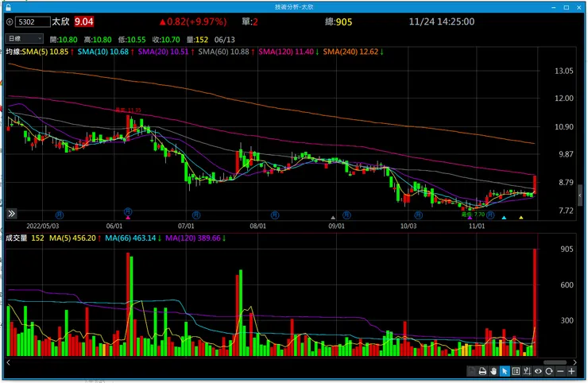Open the 日線 period dropdown
This screenshot has height=383, width=588.
(x=25, y=39)
